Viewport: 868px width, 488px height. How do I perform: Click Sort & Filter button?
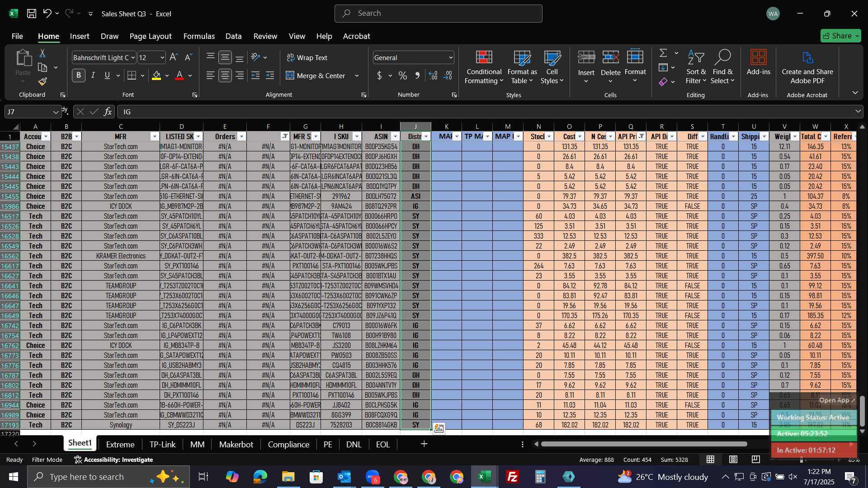(696, 67)
